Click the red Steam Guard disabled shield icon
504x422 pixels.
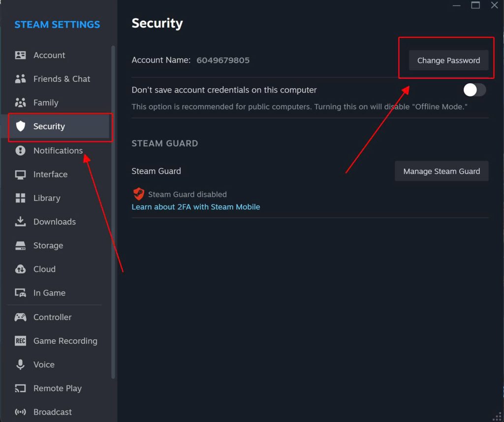(138, 194)
